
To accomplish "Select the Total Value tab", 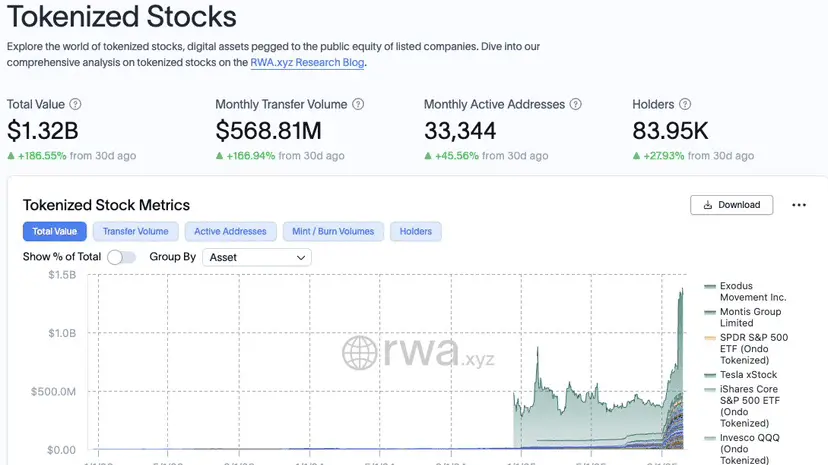I will (x=54, y=231).
